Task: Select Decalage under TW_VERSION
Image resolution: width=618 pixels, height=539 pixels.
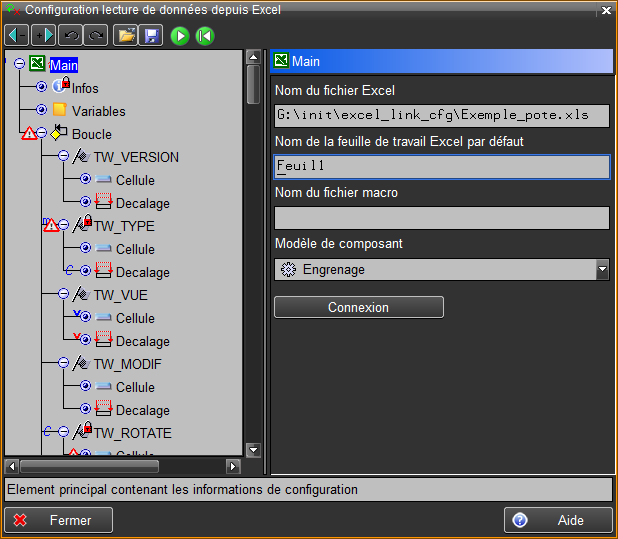Action: point(142,203)
